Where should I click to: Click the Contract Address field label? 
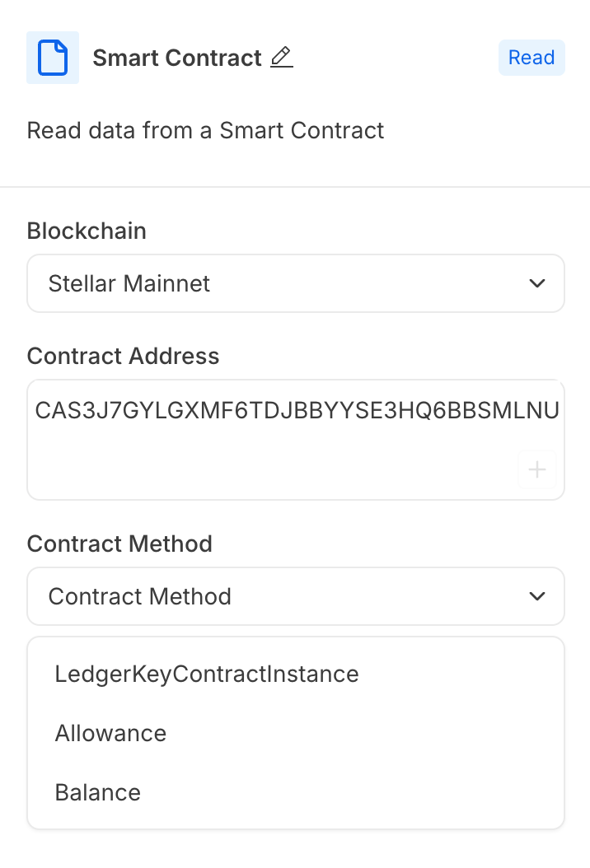pos(123,356)
